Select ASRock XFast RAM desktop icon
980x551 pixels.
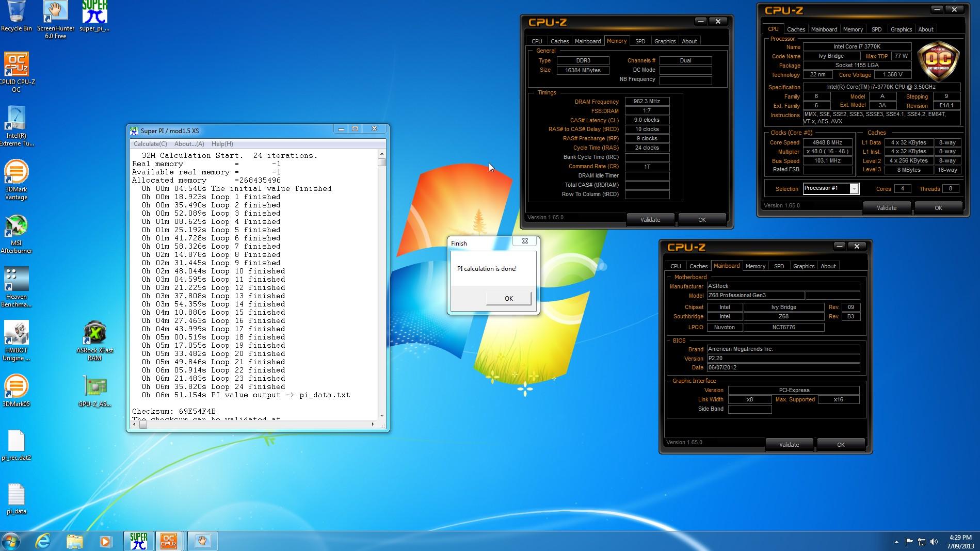pyautogui.click(x=94, y=341)
